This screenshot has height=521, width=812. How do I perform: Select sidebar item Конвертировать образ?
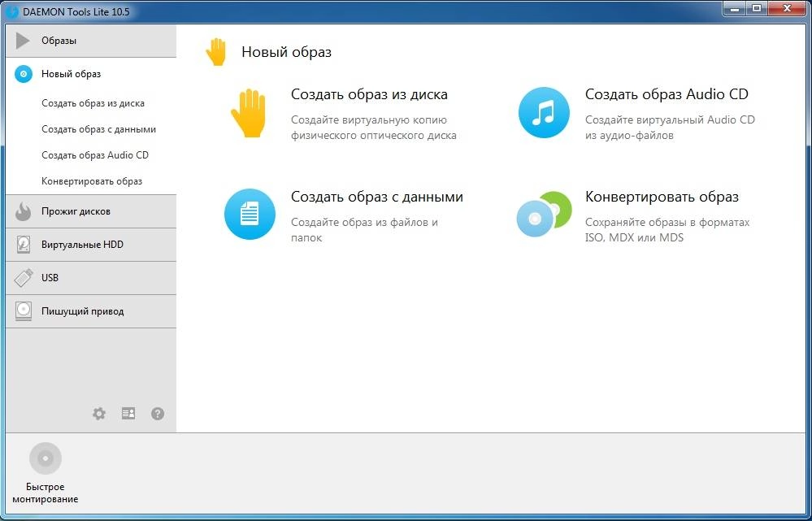click(92, 181)
